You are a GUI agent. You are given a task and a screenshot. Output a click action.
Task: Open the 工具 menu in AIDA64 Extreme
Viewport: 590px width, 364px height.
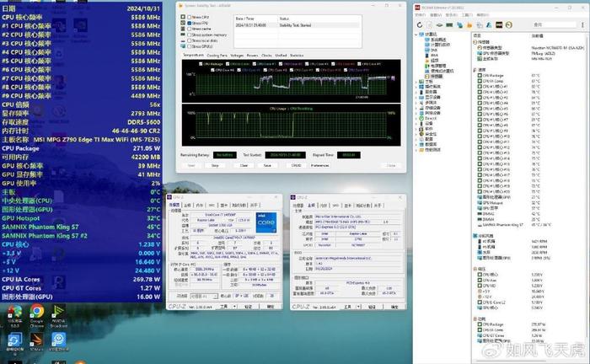tap(467, 15)
